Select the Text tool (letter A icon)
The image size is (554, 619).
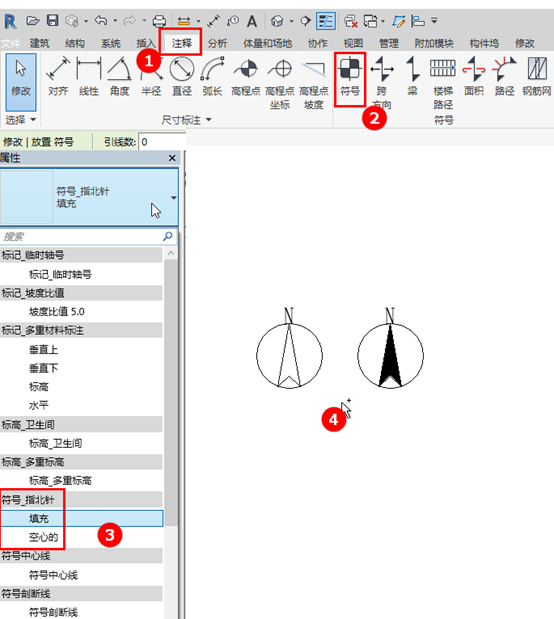[x=252, y=21]
